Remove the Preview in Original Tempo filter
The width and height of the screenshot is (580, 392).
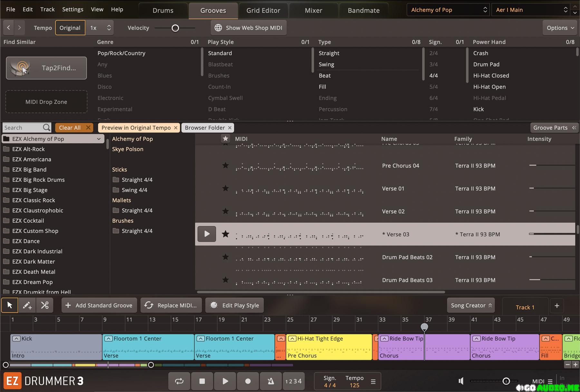point(176,128)
